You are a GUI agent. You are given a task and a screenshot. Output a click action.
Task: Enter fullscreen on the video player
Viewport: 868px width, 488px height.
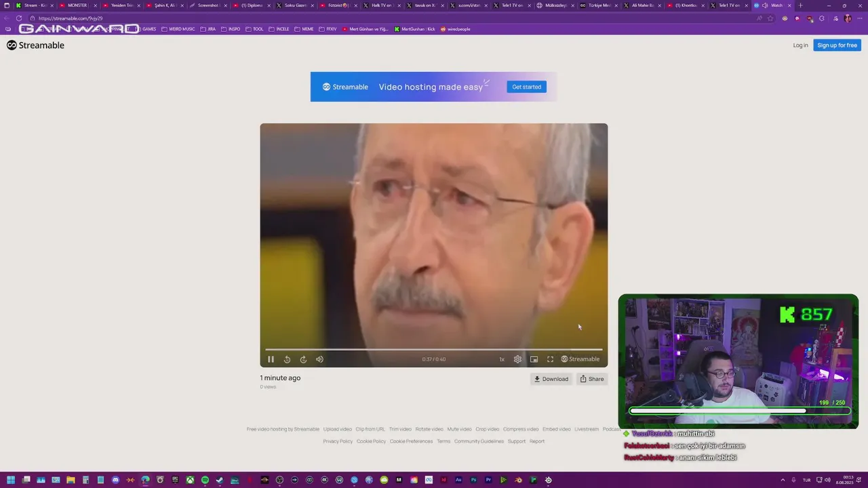point(550,359)
